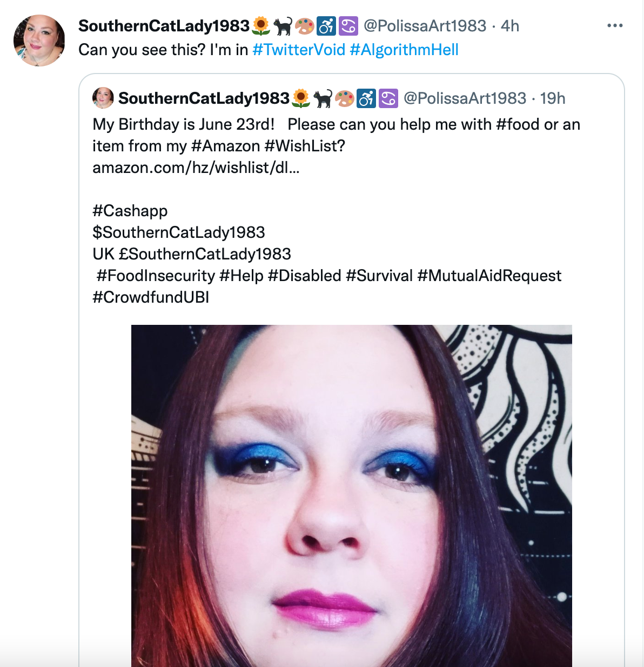Image resolution: width=644 pixels, height=667 pixels.
Task: Open the #TwitterVoid hashtag
Action: point(299,50)
